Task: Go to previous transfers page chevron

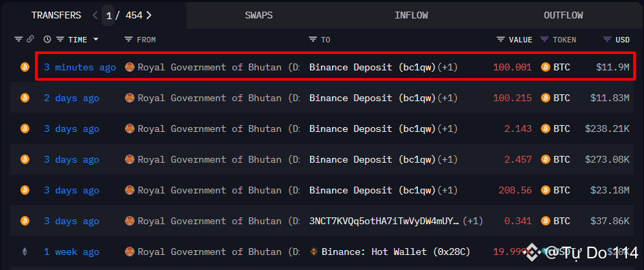Action: pyautogui.click(x=96, y=16)
